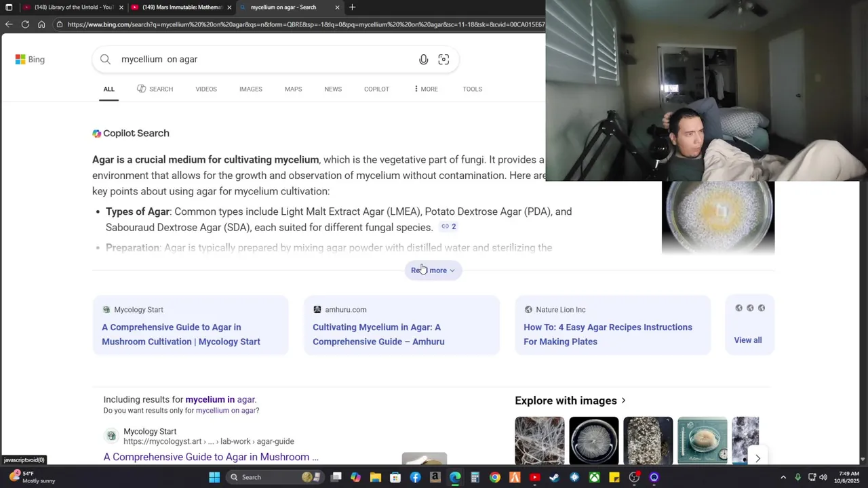Image resolution: width=868 pixels, height=488 pixels.
Task: Start voice search with the microphone icon
Action: pos(424,60)
